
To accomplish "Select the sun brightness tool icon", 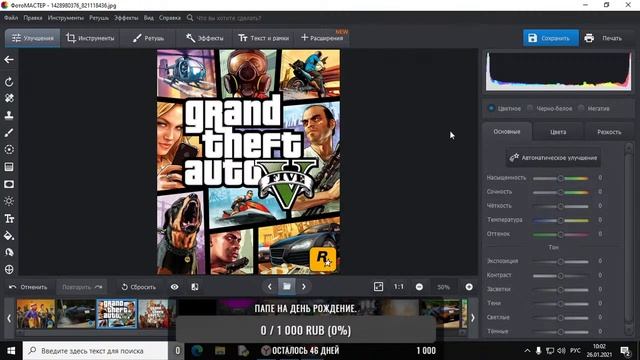I will click(x=9, y=201).
